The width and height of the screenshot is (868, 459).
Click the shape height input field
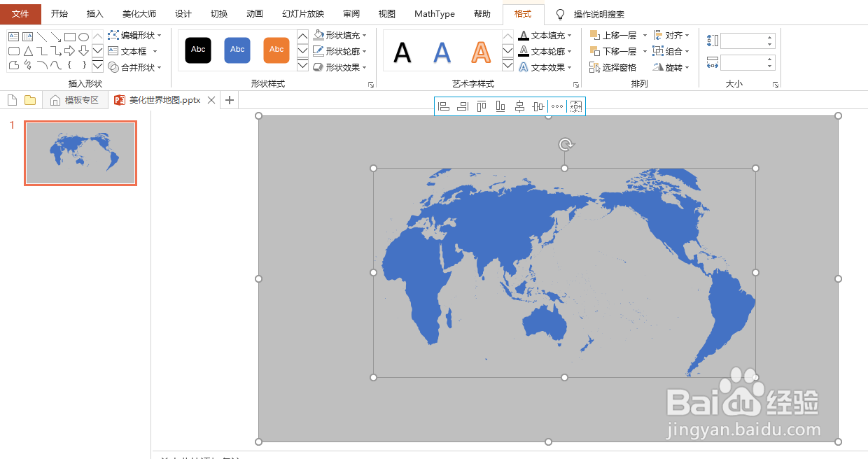(748, 41)
